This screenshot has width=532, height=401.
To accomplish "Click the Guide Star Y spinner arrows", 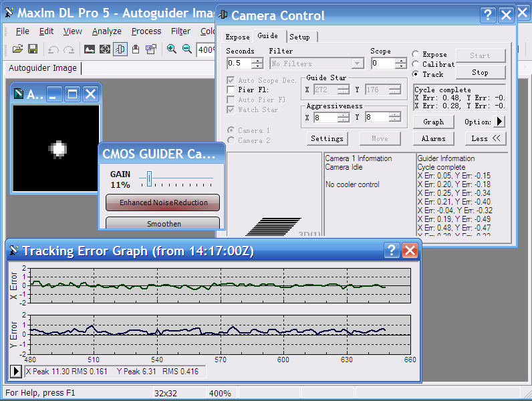I will pos(394,90).
